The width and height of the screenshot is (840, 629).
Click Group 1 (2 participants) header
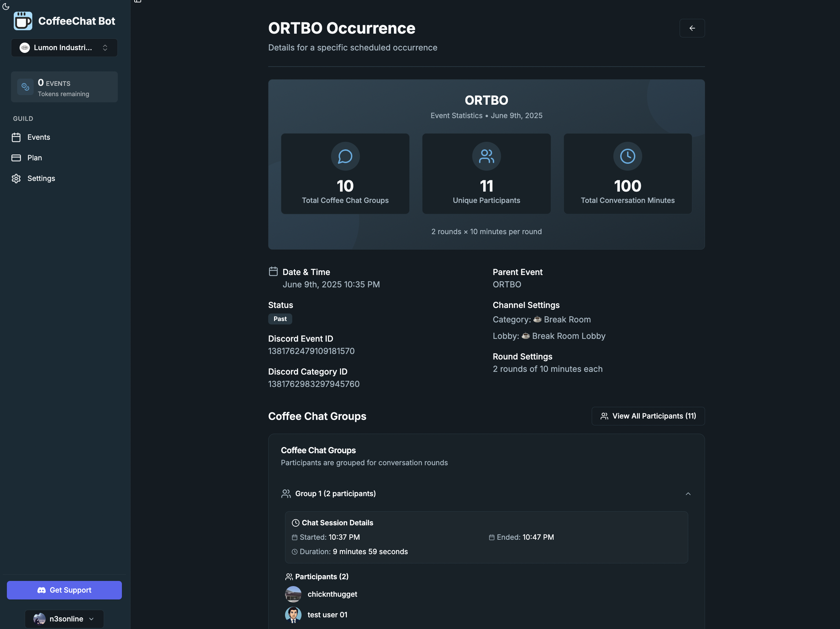[x=486, y=493]
